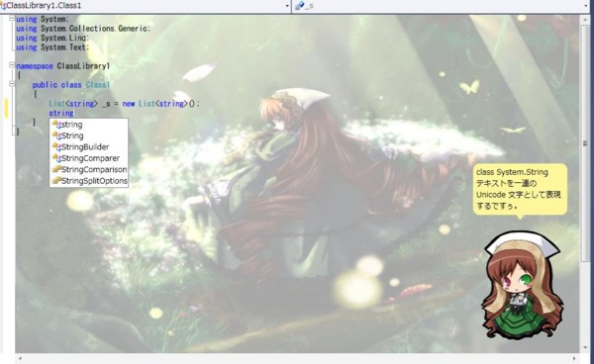The height and width of the screenshot is (364, 594).
Task: Place cursor on 'using System;' line
Action: [43, 19]
